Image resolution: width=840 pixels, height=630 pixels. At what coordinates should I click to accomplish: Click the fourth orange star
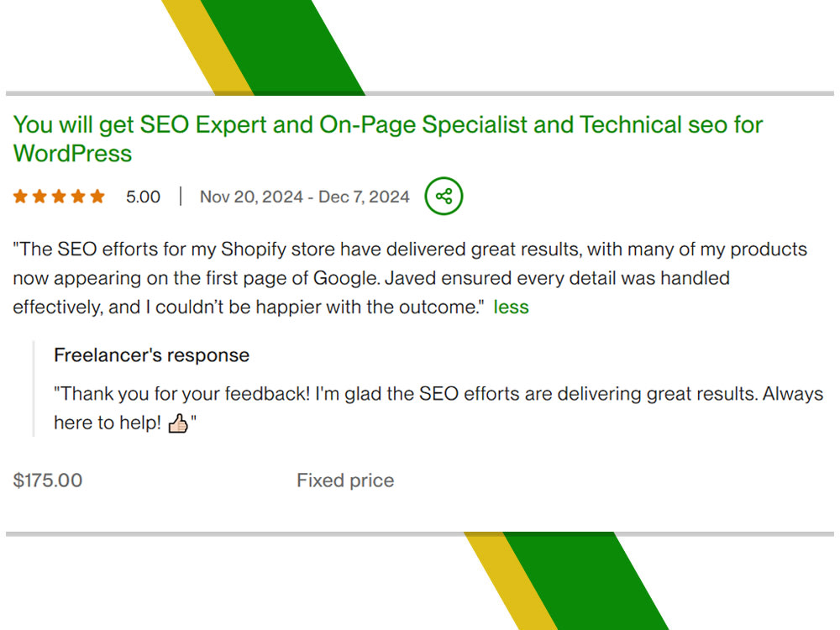(x=78, y=196)
